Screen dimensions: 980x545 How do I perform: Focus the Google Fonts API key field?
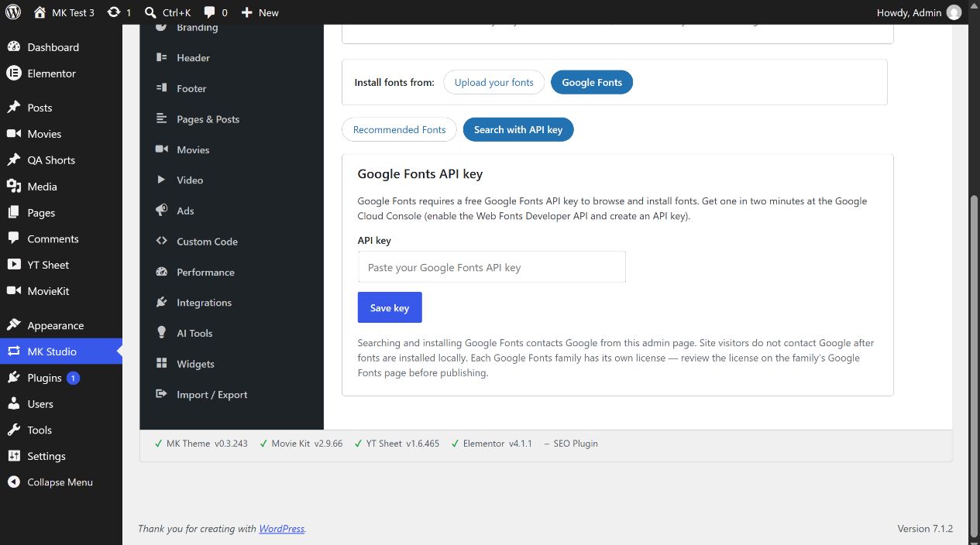pyautogui.click(x=492, y=267)
